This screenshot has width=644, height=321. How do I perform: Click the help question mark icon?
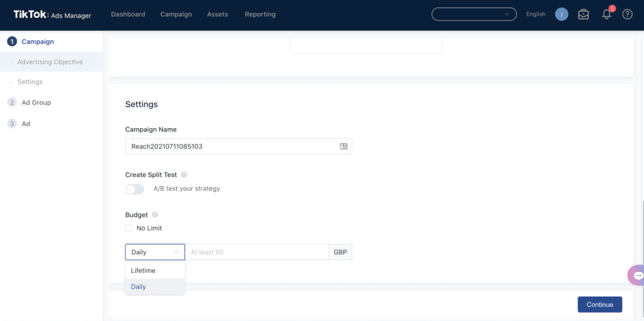627,14
